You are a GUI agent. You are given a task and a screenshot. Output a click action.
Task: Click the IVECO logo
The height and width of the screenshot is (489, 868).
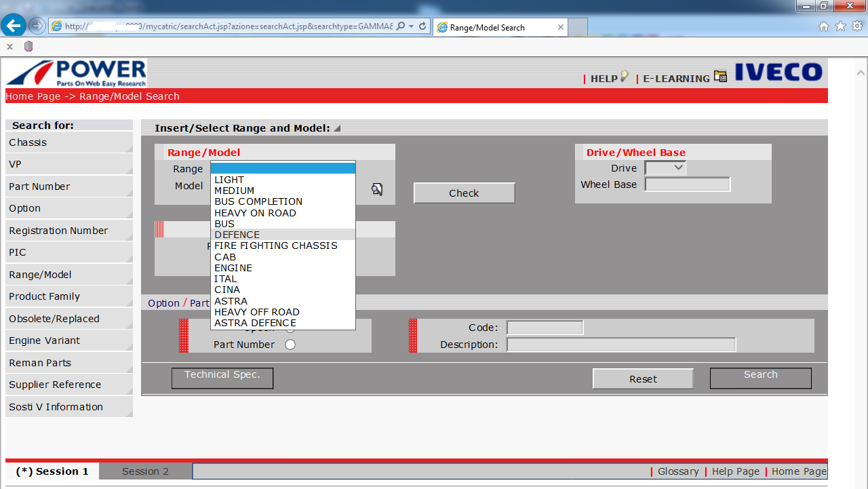coord(778,73)
